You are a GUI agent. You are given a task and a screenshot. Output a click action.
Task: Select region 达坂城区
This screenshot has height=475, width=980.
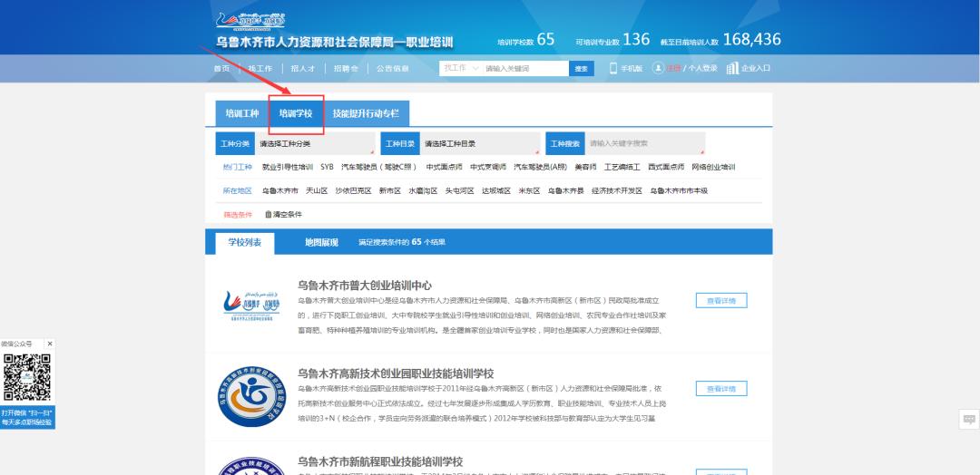[496, 191]
